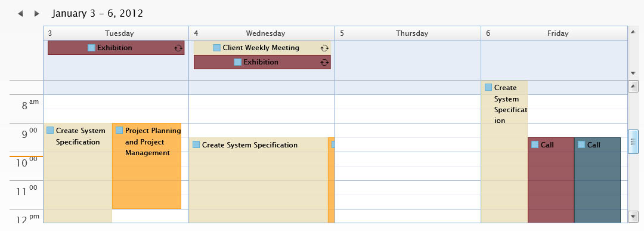
Task: Select the Thursday 5 column header
Action: point(408,33)
